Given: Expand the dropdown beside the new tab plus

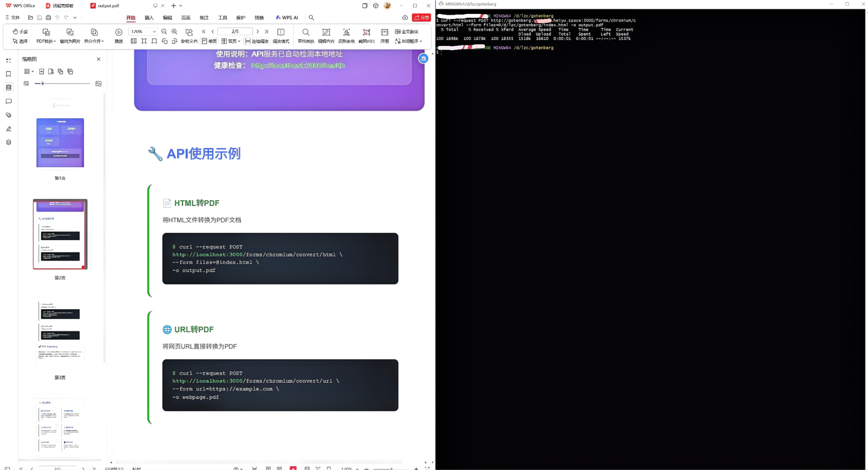Looking at the screenshot, I should point(181,6).
